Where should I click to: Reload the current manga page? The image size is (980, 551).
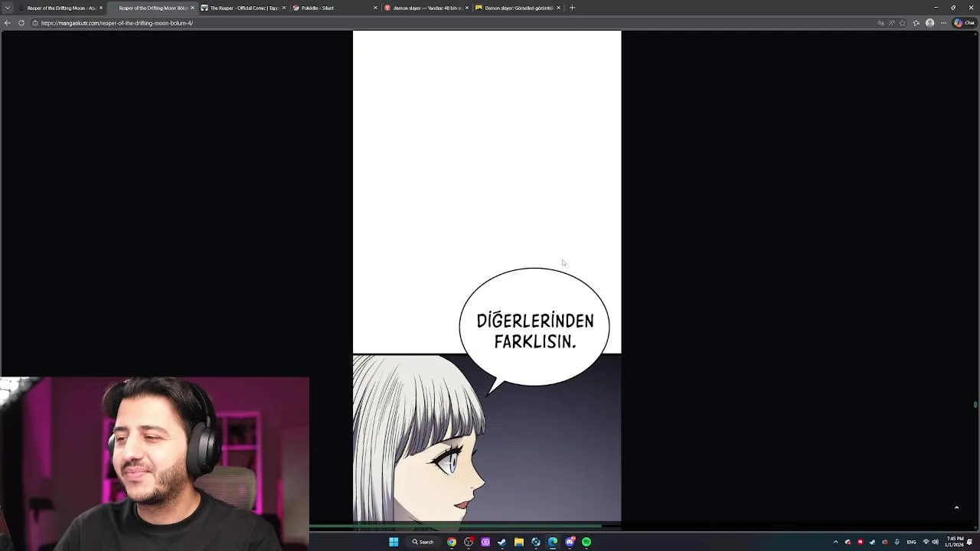pyautogui.click(x=21, y=23)
